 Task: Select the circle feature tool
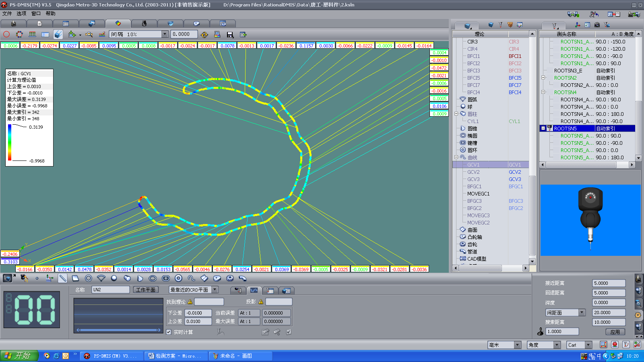(x=89, y=278)
